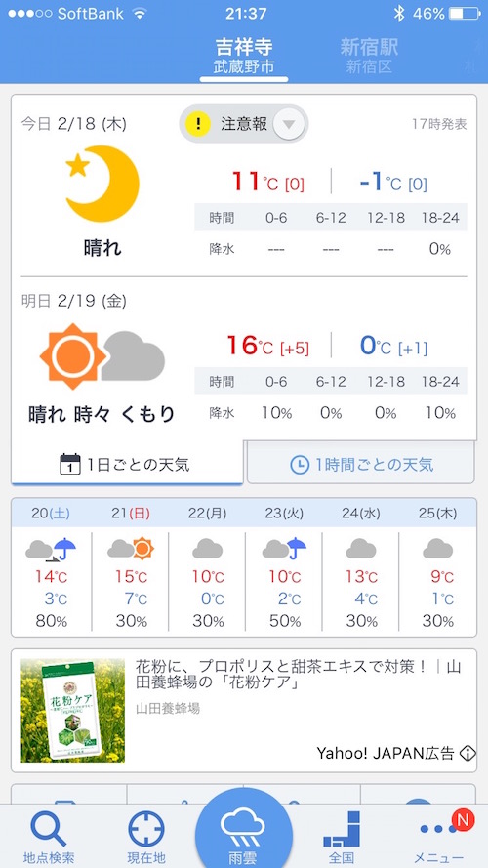This screenshot has width=488, height=868.
Task: Select the 21(日) Sunday forecast column
Action: (x=131, y=567)
